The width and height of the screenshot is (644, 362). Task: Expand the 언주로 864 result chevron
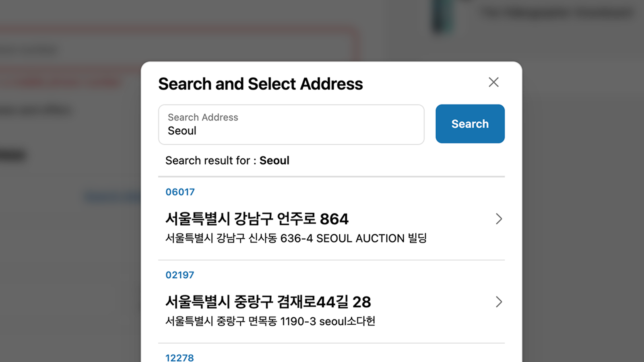pos(499,219)
